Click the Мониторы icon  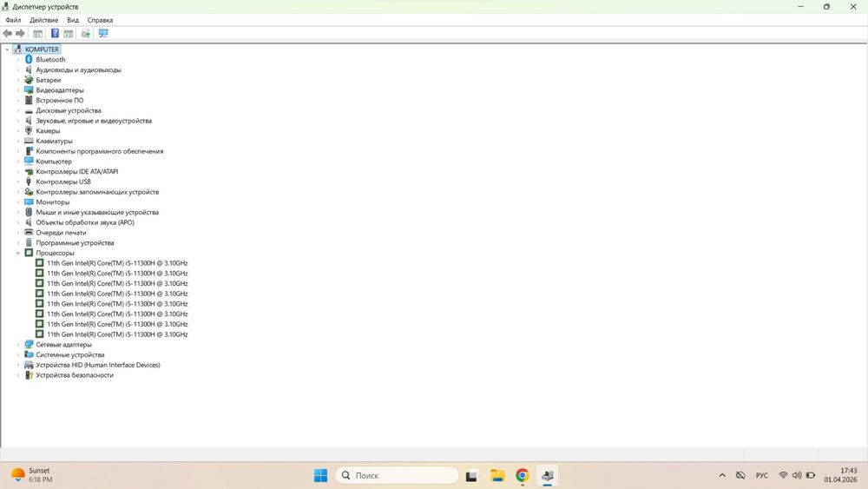(29, 202)
